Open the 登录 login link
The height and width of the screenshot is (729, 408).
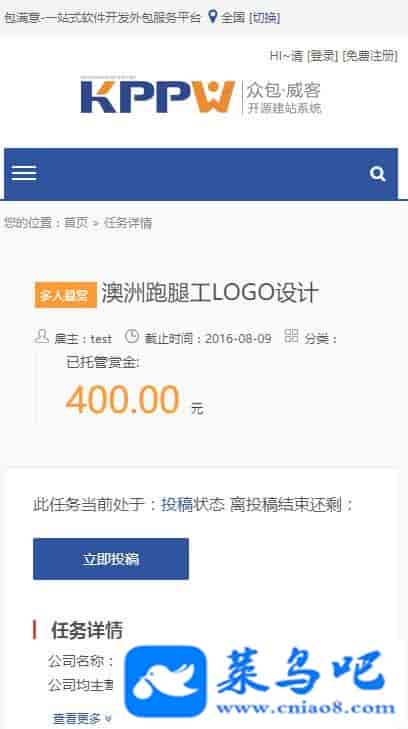coord(323,56)
